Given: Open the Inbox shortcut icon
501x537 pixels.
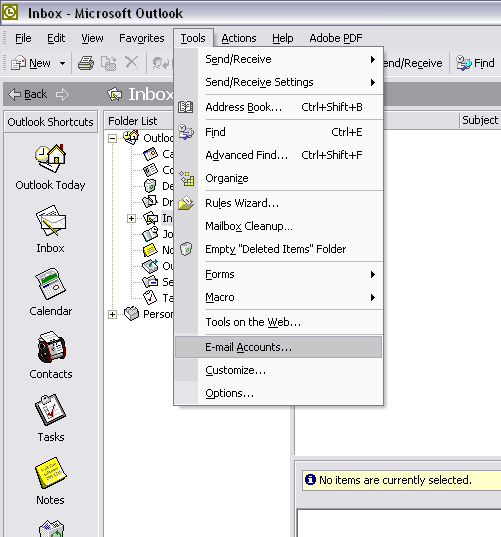Looking at the screenshot, I should (51, 221).
